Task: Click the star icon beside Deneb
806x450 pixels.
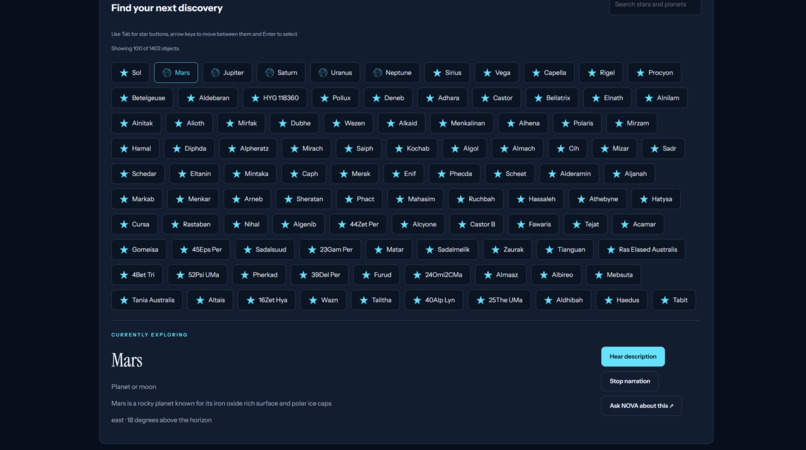Action: [376, 98]
